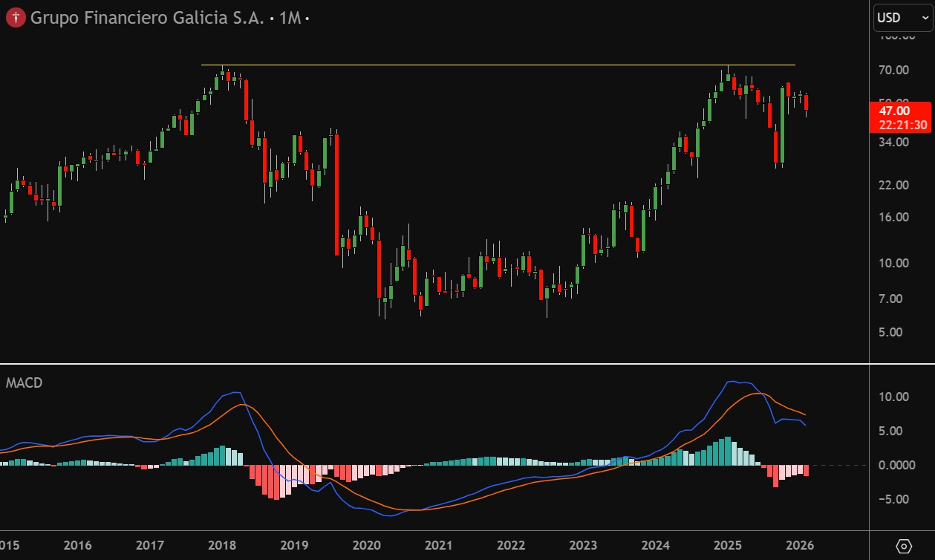Click the 22.00 price scale label
This screenshot has width=935, height=560.
893,185
